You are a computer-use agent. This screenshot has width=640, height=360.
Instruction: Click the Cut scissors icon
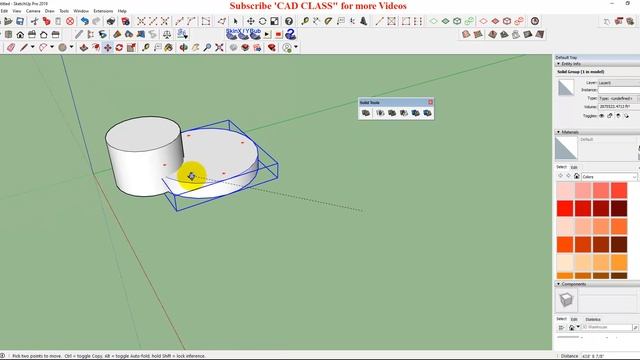point(35,21)
